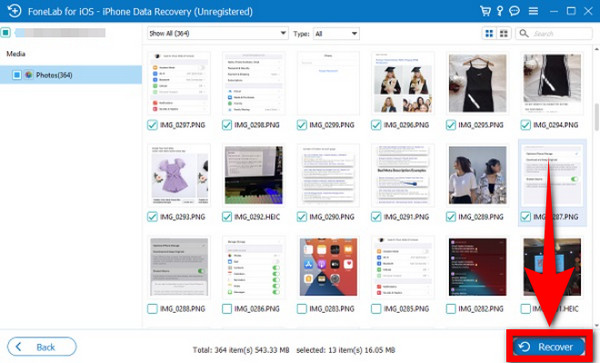This screenshot has height=363, width=600.
Task: Switch to large thumbnail grid view
Action: 489,34
